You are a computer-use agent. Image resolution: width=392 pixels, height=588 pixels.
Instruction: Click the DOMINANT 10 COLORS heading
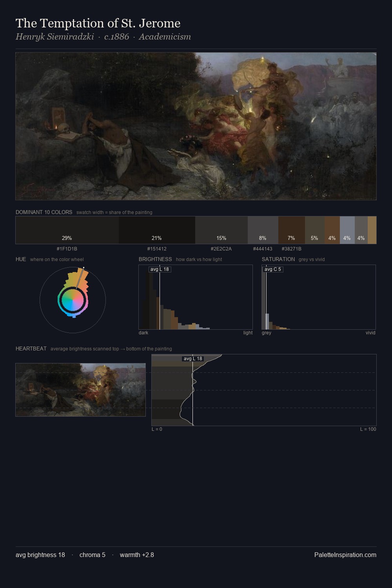[x=44, y=212]
